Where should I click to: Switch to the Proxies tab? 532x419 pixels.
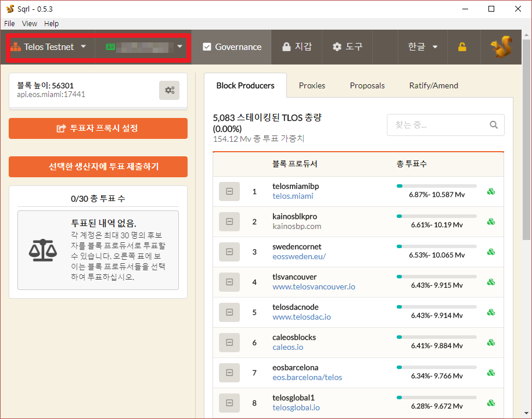pos(312,85)
